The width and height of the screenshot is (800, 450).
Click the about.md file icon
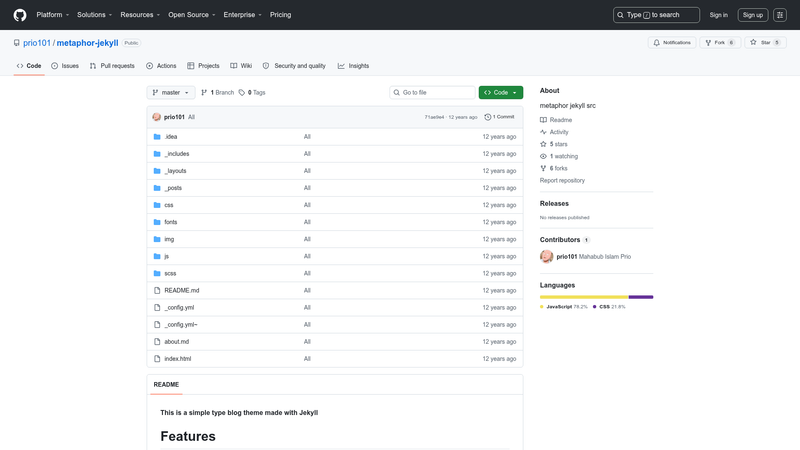(x=157, y=342)
